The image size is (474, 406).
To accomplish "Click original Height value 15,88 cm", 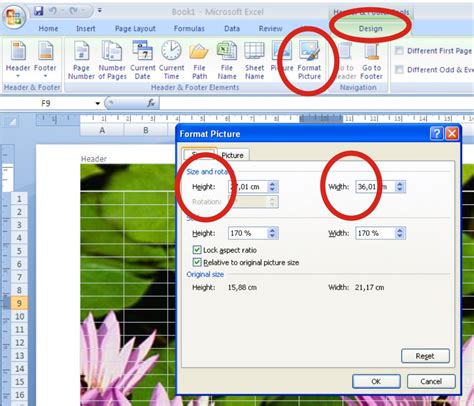I will (242, 287).
